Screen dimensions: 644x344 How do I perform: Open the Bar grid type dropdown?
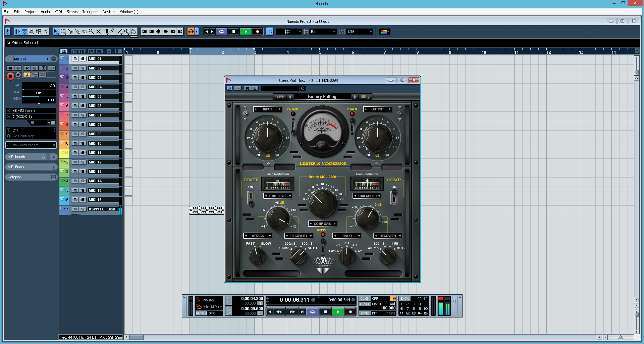click(323, 32)
